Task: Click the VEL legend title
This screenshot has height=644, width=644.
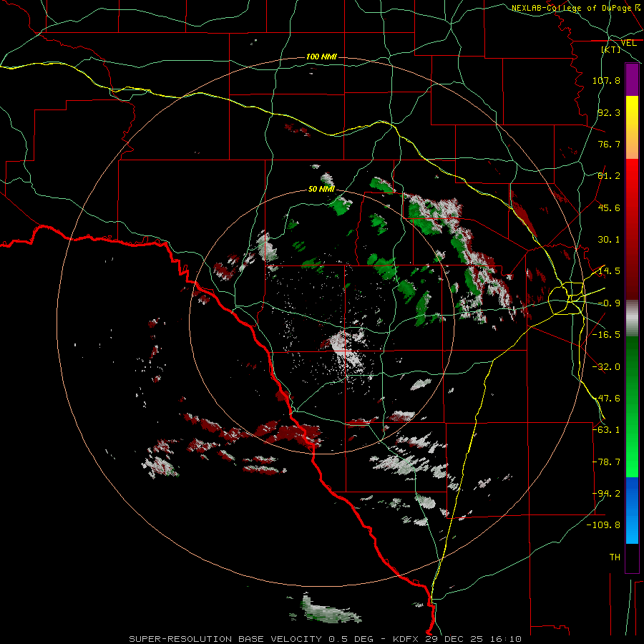Action: coord(629,43)
